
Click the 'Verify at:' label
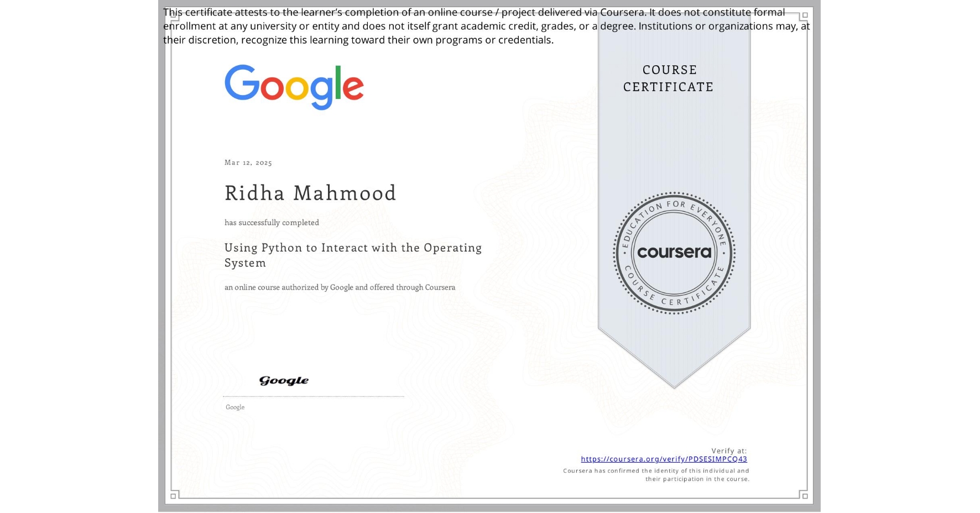pos(729,451)
